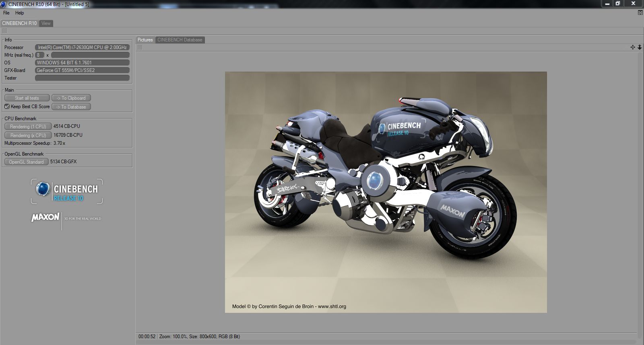
Task: Click the grip handle below Pictures tab
Action: pos(140,47)
